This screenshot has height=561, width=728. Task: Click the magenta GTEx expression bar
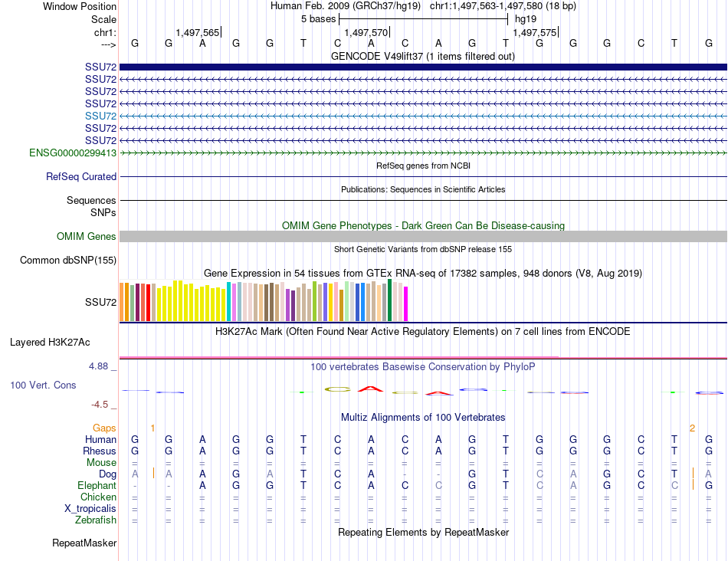(406, 303)
